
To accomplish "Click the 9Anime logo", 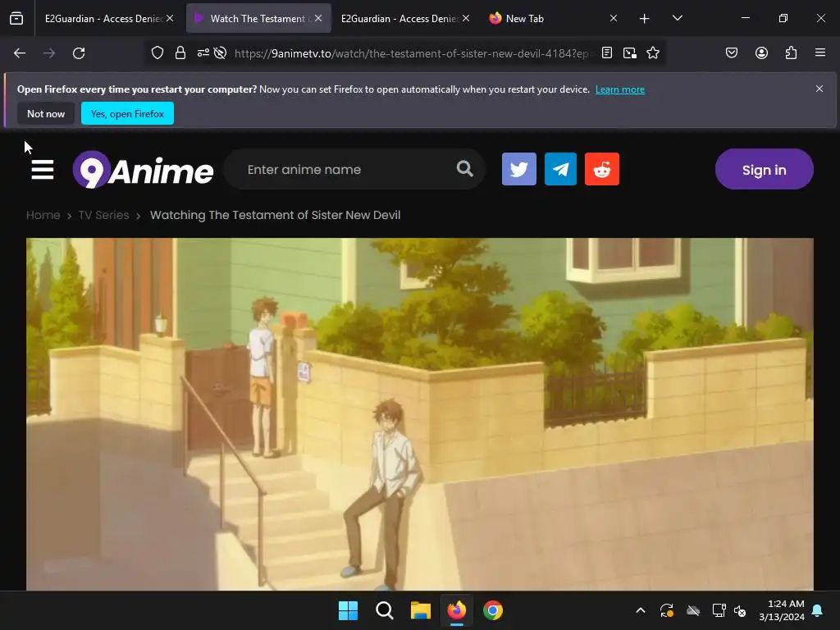I will point(143,169).
